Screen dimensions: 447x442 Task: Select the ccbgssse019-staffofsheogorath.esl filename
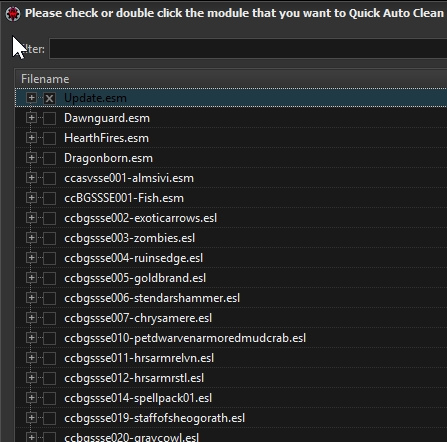[155, 418]
